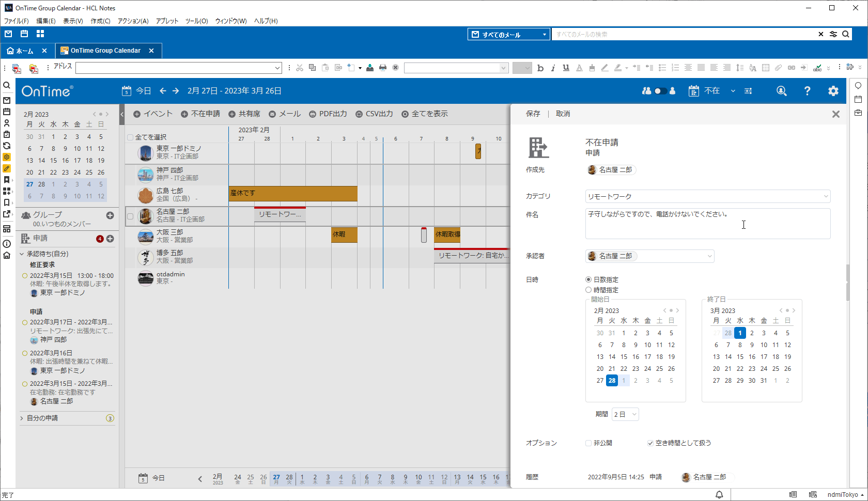Screen dimensions: 868x501
Task: Uncheck 空き時間として扱う option
Action: coord(650,443)
